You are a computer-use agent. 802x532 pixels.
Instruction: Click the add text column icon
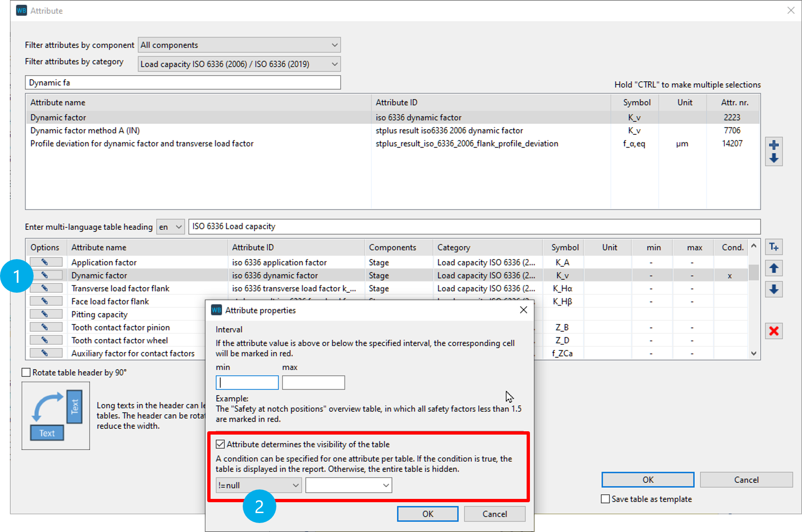(x=774, y=247)
